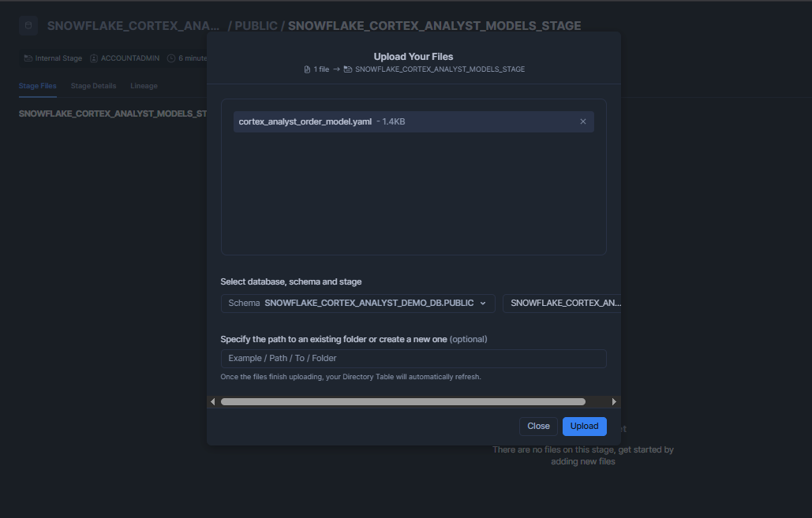Click the ACCOUNTADMIN user icon
The height and width of the screenshot is (518, 812).
pos(92,58)
